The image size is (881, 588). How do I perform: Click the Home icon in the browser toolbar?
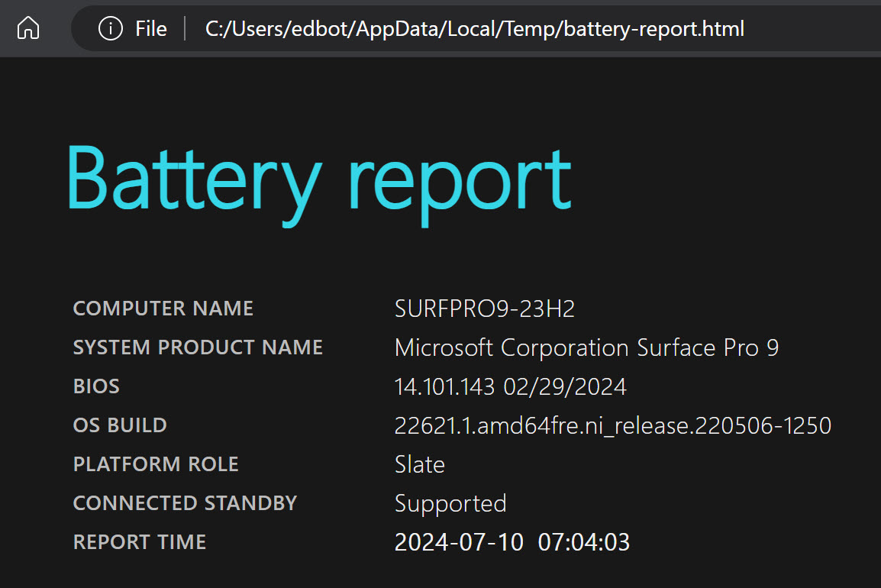pyautogui.click(x=28, y=29)
